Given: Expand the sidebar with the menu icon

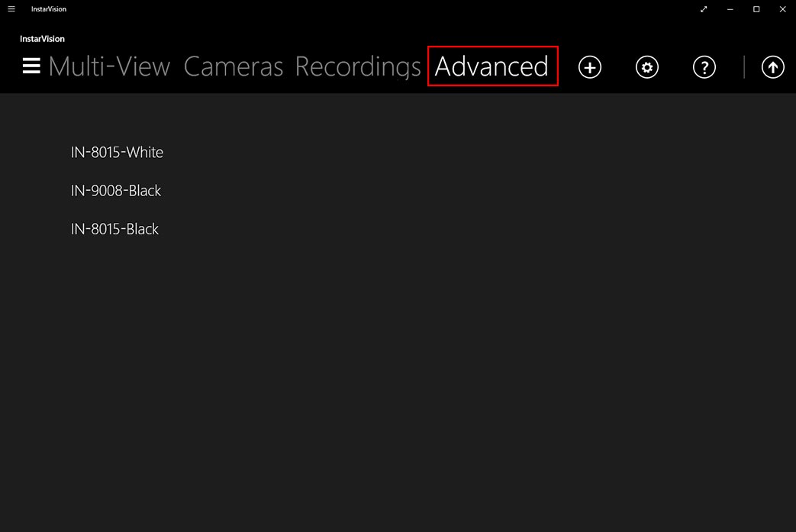Looking at the screenshot, I should 31,66.
